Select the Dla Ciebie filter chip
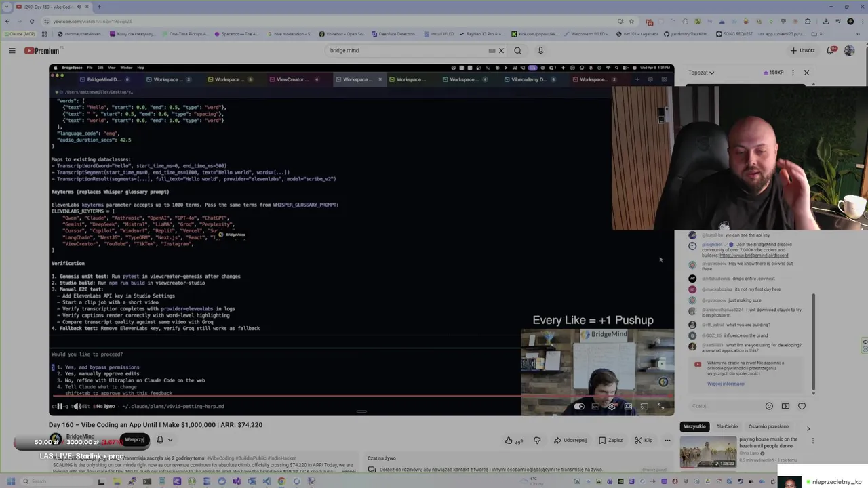The width and height of the screenshot is (868, 488). pos(727,426)
